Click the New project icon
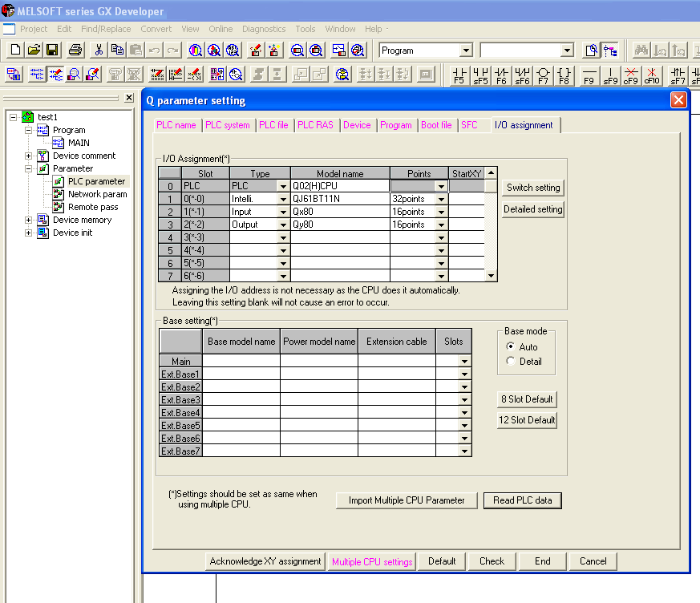 click(x=15, y=50)
